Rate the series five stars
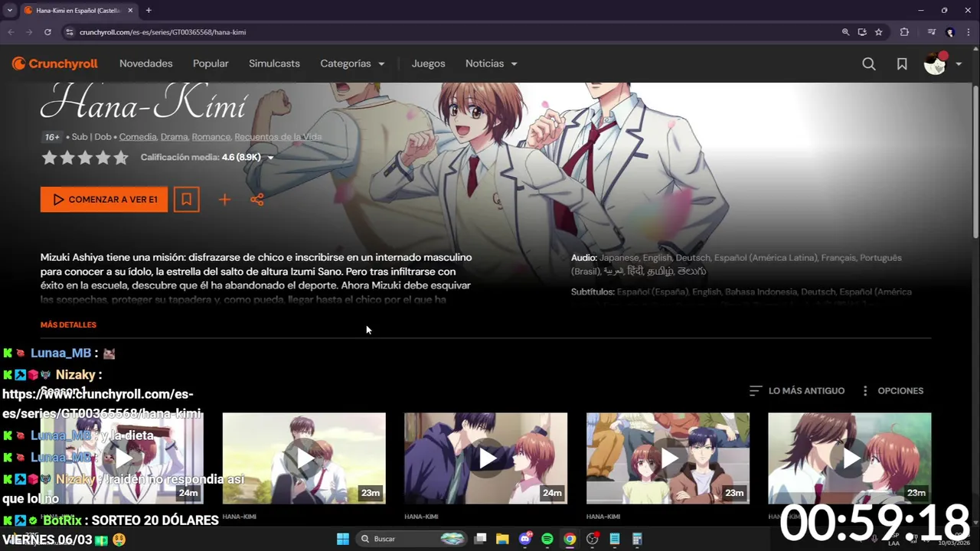980x551 pixels. (121, 158)
